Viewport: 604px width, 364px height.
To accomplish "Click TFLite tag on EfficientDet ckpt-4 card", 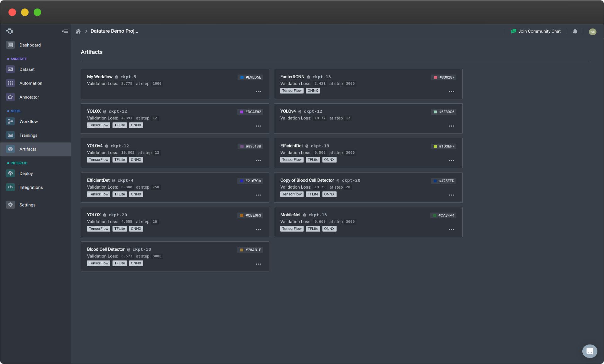I will point(120,194).
